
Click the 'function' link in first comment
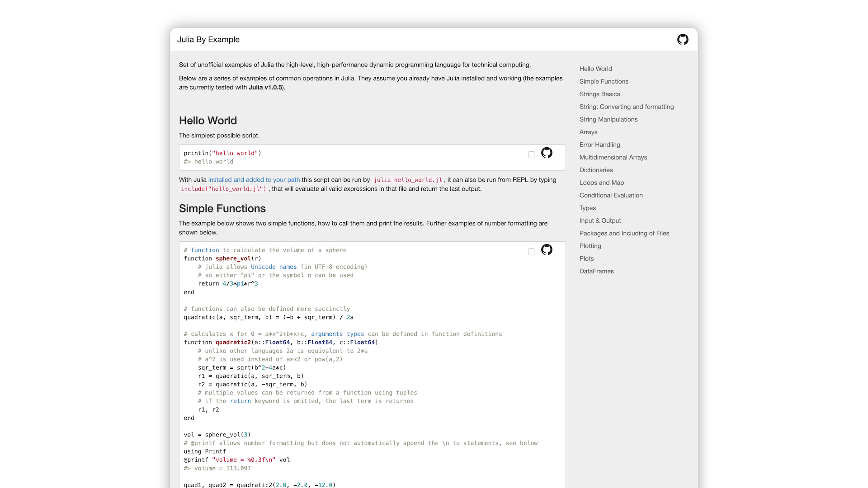(x=205, y=250)
